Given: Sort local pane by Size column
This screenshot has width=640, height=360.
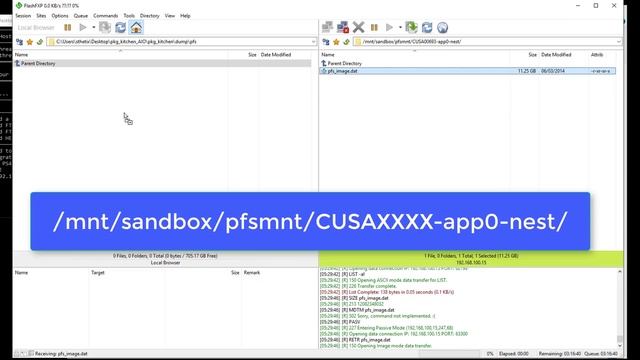Looking at the screenshot, I should click(x=252, y=55).
